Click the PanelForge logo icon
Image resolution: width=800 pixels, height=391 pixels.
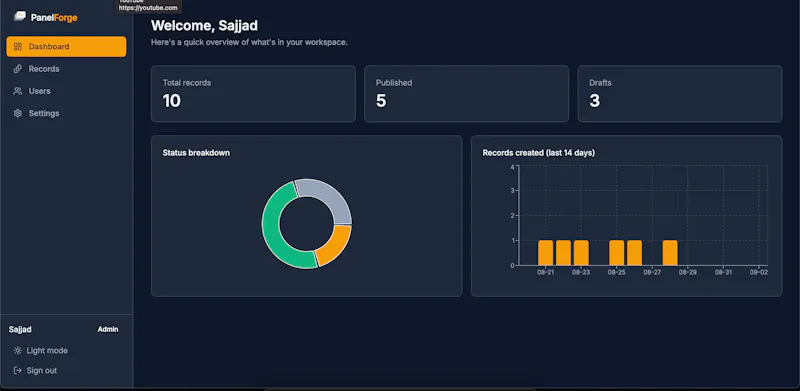(x=19, y=17)
